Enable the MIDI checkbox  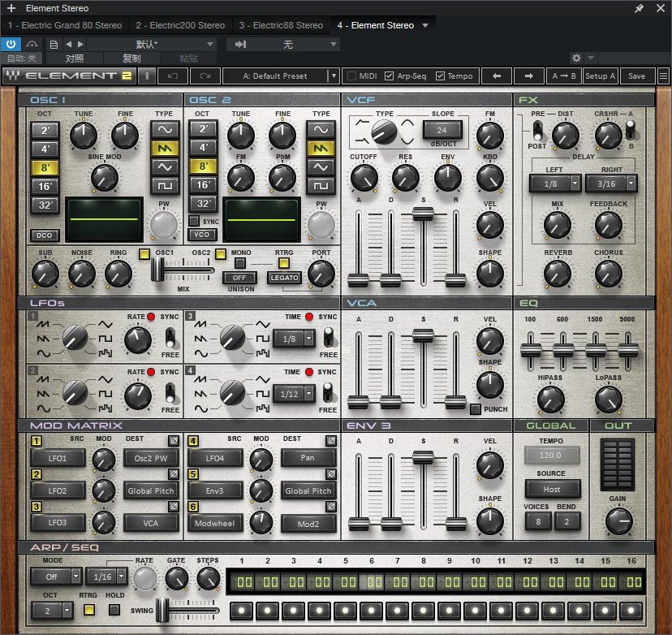(x=351, y=76)
